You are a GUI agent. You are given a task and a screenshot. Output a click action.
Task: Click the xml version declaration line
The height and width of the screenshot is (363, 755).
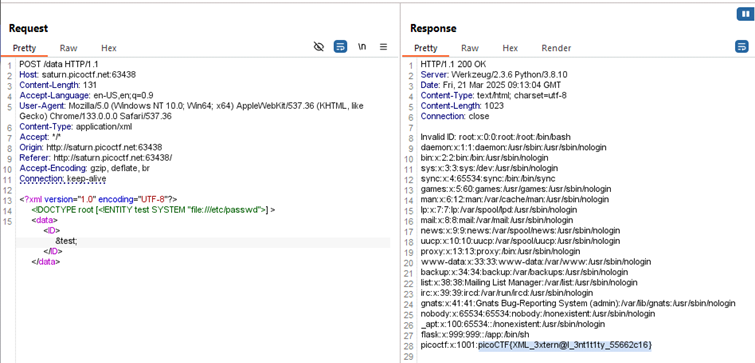[x=98, y=199]
